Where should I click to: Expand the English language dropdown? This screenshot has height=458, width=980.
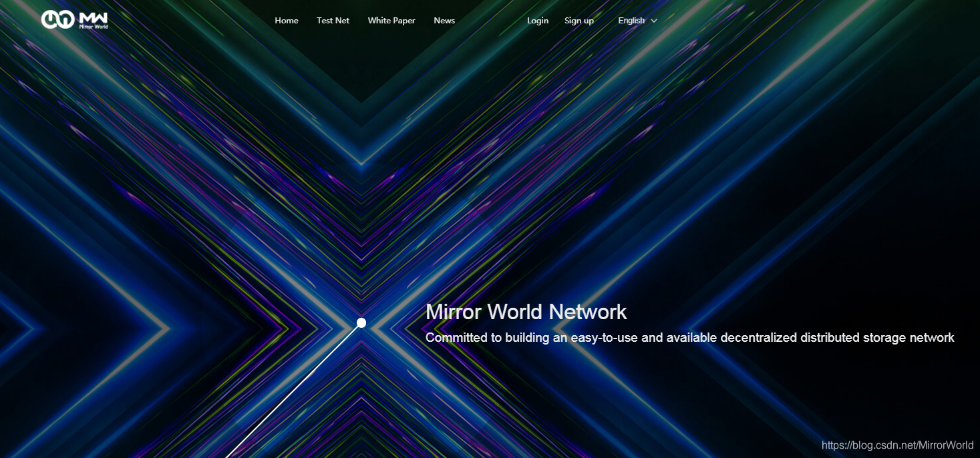point(638,21)
